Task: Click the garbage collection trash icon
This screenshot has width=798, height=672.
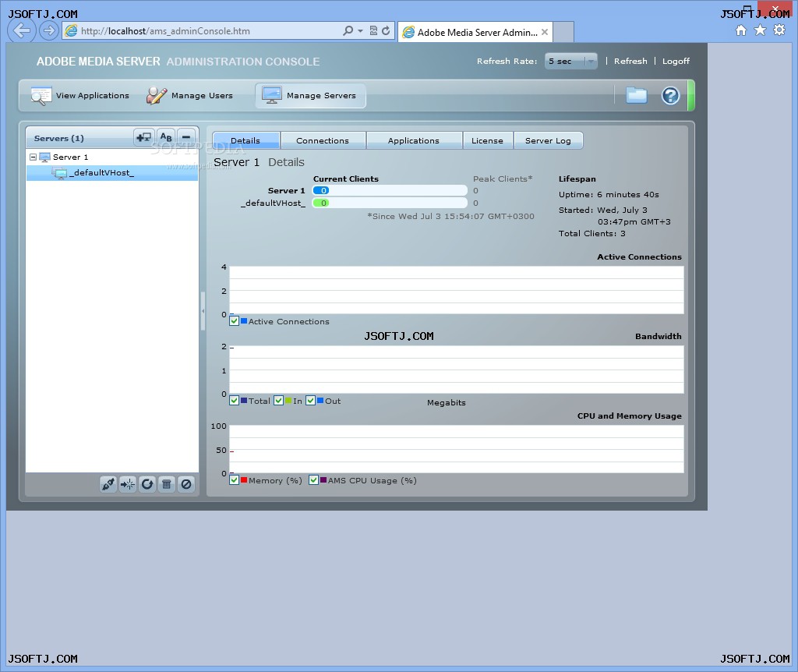Action: 167,484
